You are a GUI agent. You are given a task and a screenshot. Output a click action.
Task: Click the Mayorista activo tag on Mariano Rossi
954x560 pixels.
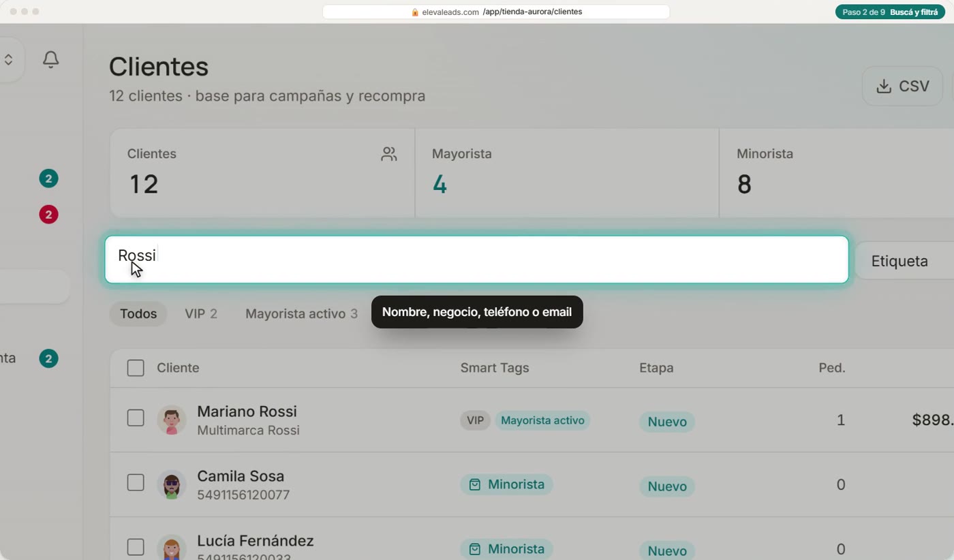coord(542,420)
